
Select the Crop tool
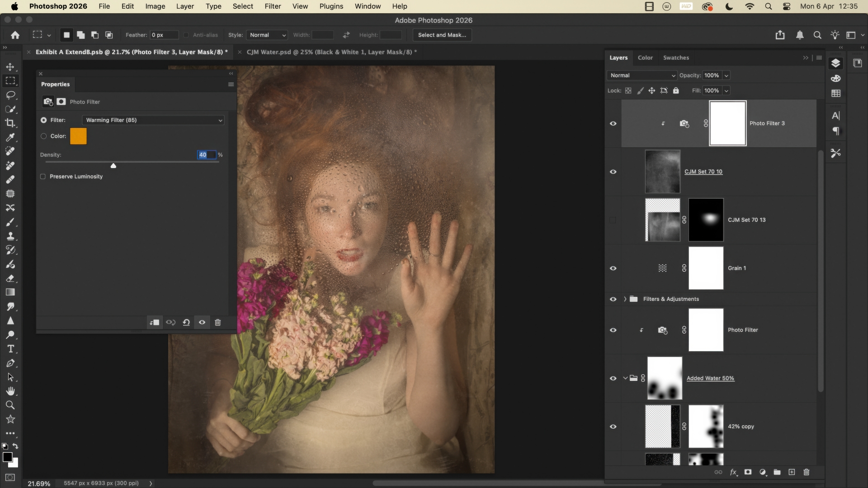click(x=10, y=123)
